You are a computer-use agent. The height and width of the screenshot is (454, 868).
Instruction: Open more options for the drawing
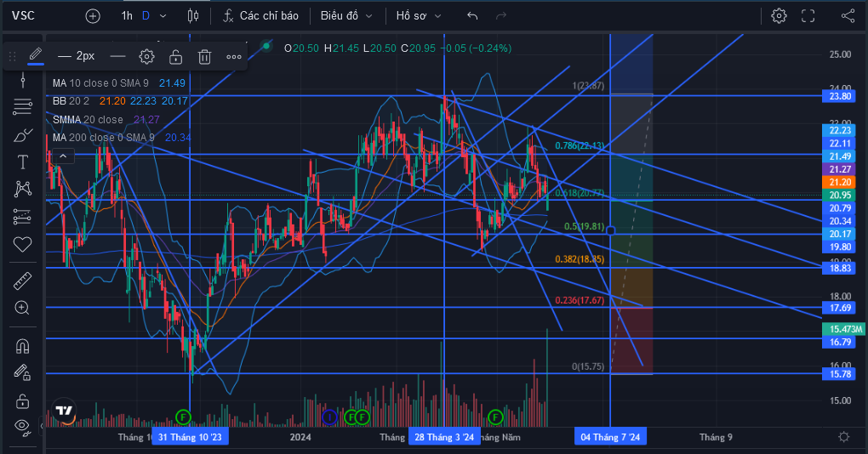click(x=234, y=56)
